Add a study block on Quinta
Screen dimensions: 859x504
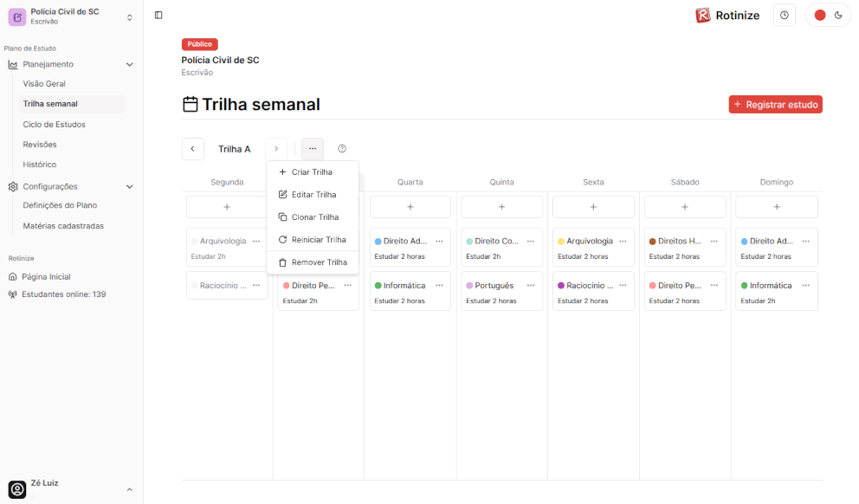[x=502, y=207]
